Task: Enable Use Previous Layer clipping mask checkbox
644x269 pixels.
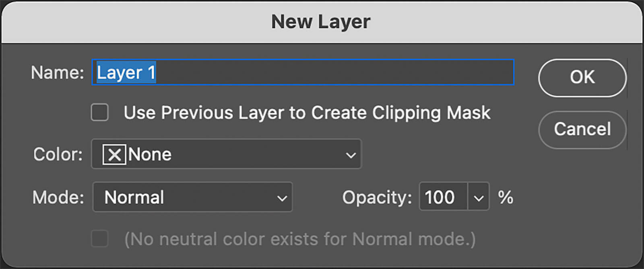Action: (x=100, y=113)
